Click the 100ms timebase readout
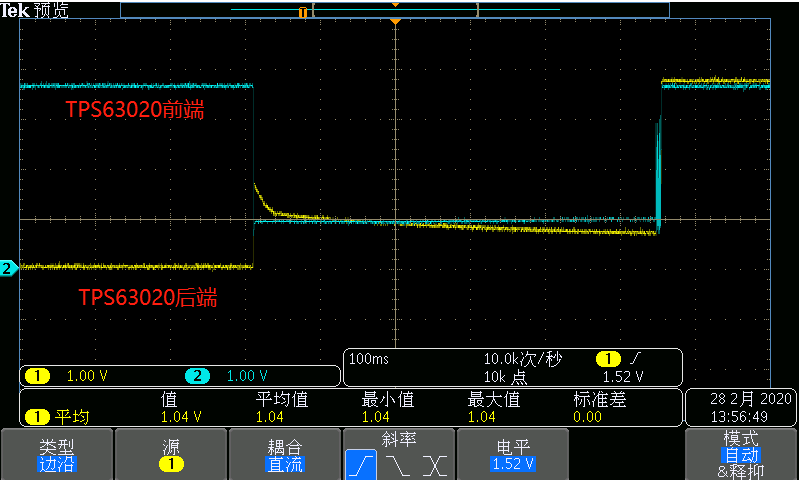Screen dimensions: 800x480 pos(368,359)
